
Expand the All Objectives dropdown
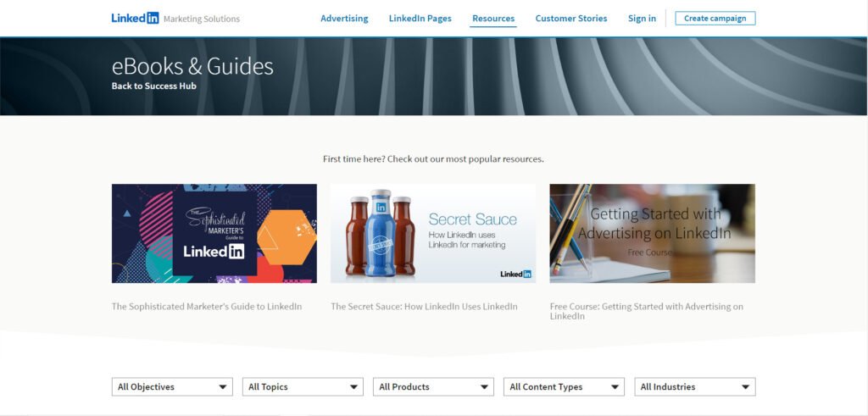tap(172, 387)
